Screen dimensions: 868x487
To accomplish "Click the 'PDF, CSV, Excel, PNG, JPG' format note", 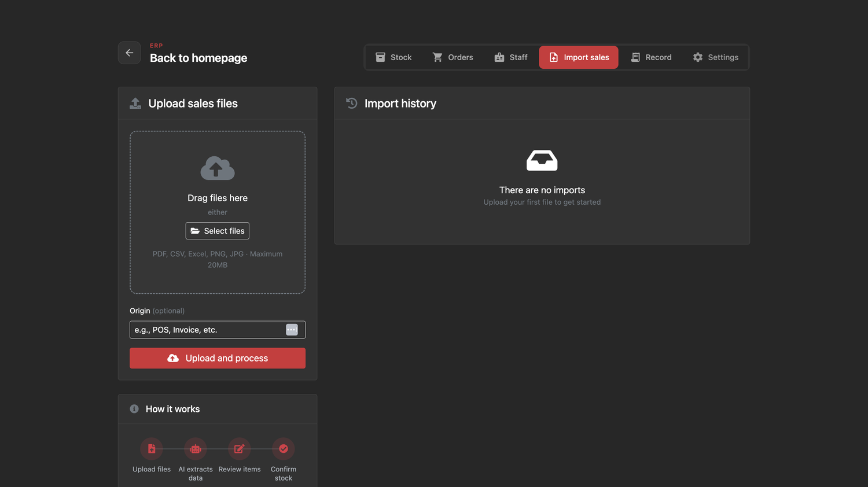I will coord(218,259).
